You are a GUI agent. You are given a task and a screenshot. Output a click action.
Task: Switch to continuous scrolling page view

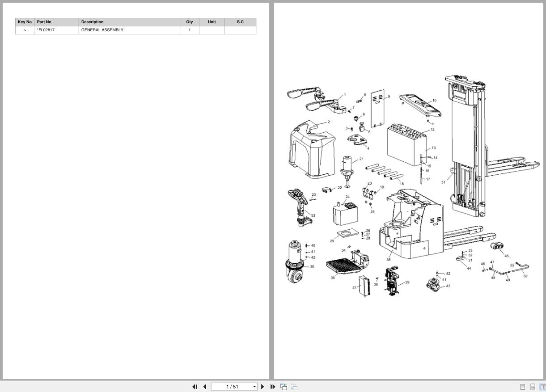[x=533, y=387]
